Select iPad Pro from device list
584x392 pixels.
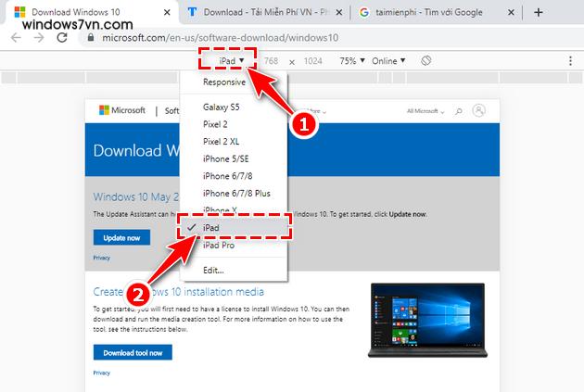click(219, 245)
